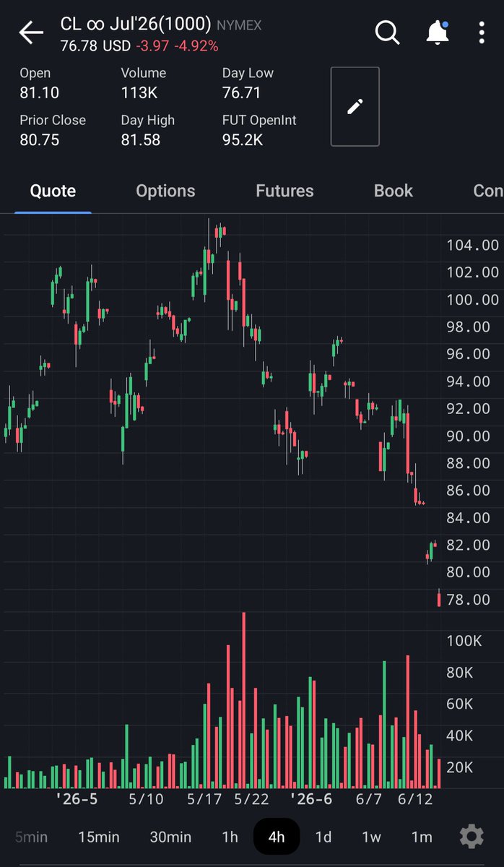Switch to the Quote tab
The image size is (504, 867).
[x=53, y=191]
